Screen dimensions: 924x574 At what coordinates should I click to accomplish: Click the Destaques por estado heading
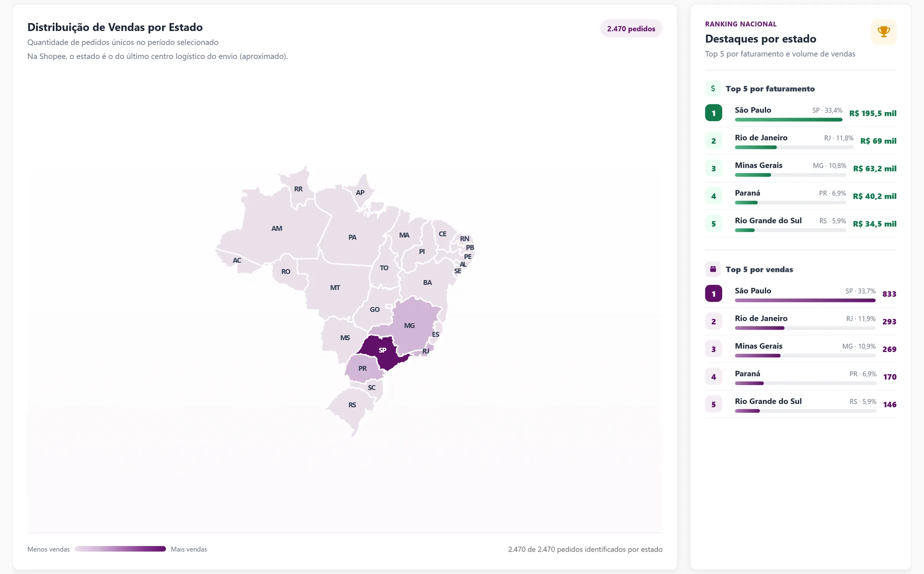761,38
